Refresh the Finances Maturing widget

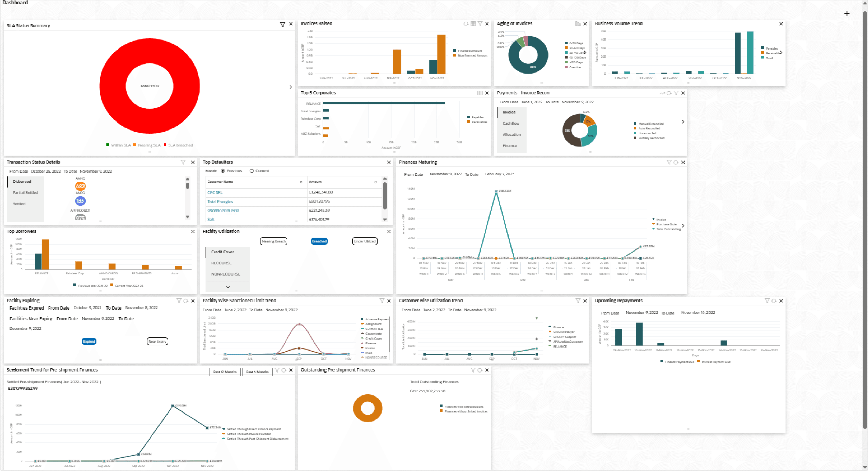676,162
